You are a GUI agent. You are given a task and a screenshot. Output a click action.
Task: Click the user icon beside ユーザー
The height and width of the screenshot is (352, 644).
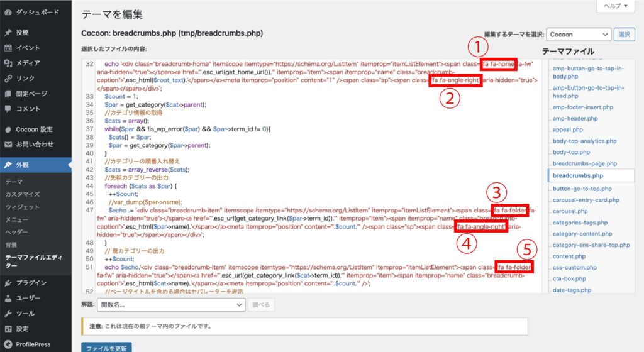[8, 298]
